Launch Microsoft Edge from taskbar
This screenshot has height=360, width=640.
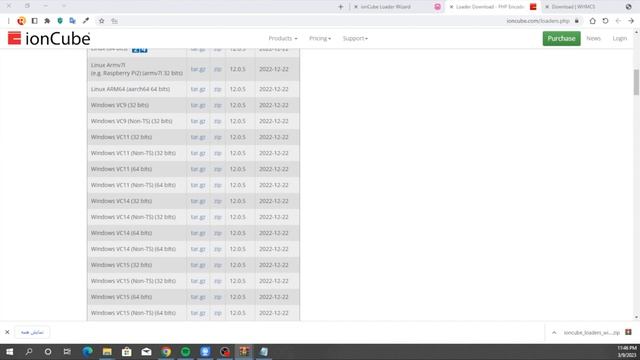point(87,351)
